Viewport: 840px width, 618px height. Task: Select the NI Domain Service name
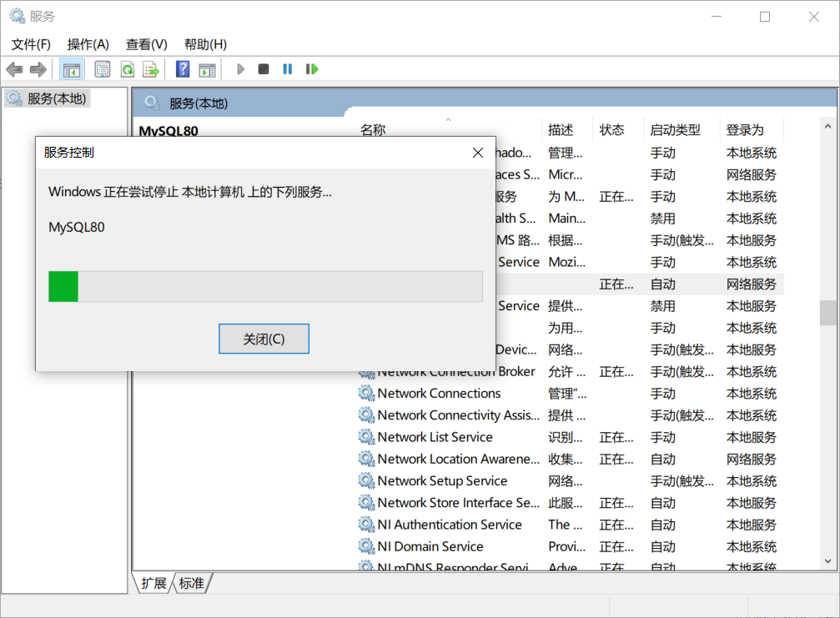tap(430, 547)
